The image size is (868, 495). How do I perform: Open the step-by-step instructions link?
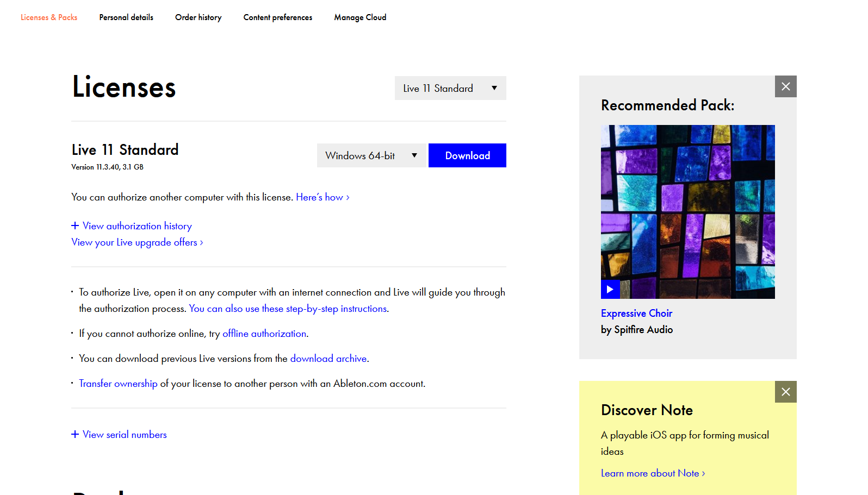click(x=289, y=309)
